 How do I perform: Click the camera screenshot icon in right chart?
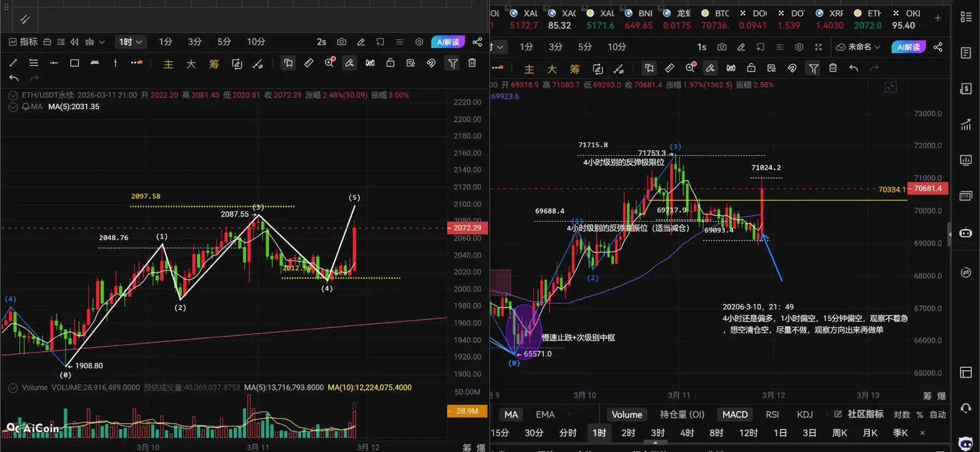click(x=722, y=47)
